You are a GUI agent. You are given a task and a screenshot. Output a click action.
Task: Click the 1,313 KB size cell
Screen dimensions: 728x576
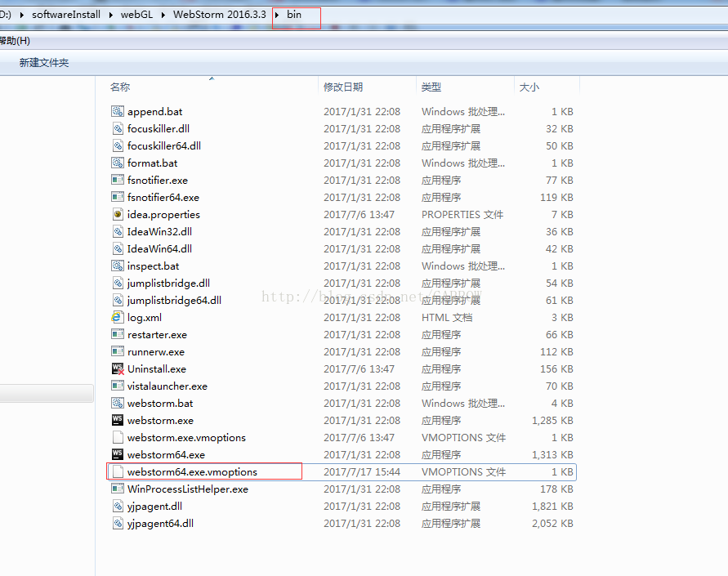pyautogui.click(x=552, y=455)
